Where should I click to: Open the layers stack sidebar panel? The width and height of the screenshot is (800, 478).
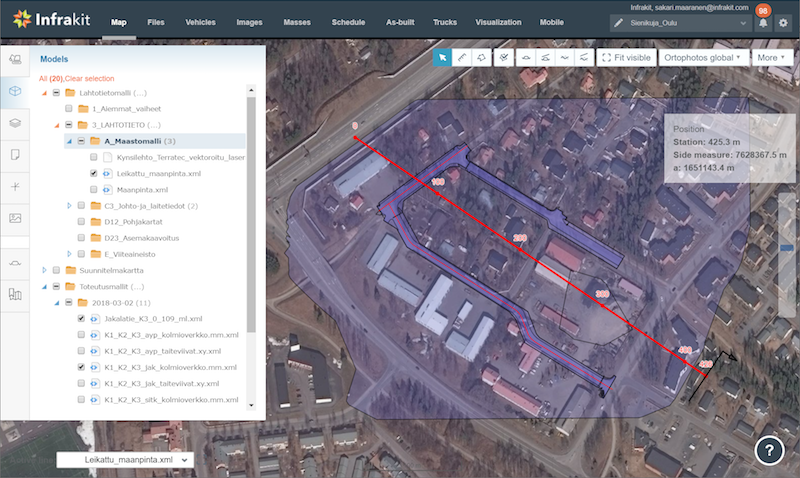(15, 123)
